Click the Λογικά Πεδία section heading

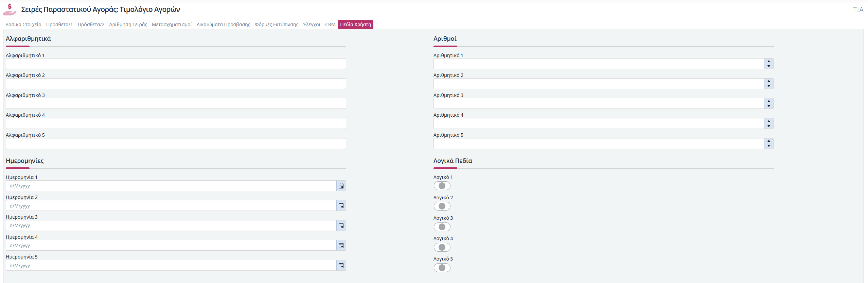453,161
